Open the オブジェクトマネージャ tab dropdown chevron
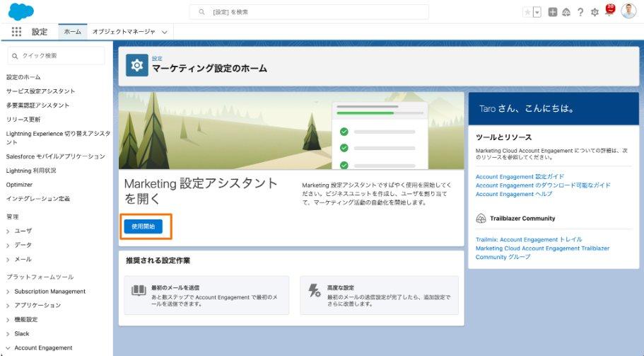 pos(165,32)
